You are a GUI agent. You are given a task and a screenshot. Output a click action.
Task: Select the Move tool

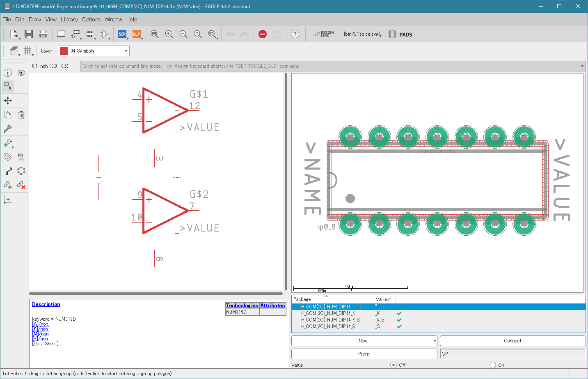pyautogui.click(x=8, y=101)
